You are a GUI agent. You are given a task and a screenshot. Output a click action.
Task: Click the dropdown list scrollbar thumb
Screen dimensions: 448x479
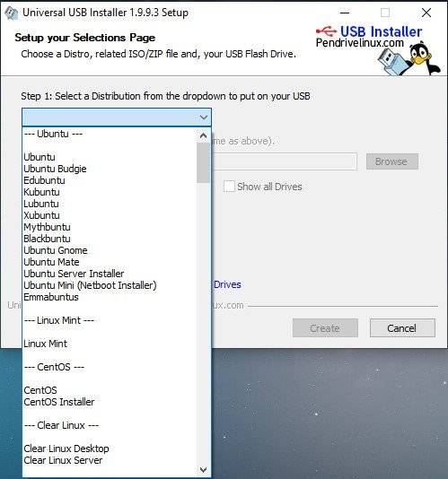(x=203, y=162)
